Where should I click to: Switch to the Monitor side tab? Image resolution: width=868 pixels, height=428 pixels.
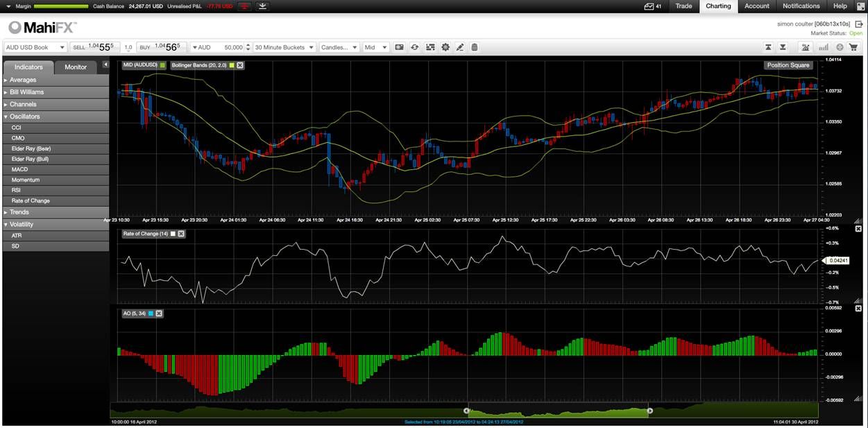click(x=76, y=67)
